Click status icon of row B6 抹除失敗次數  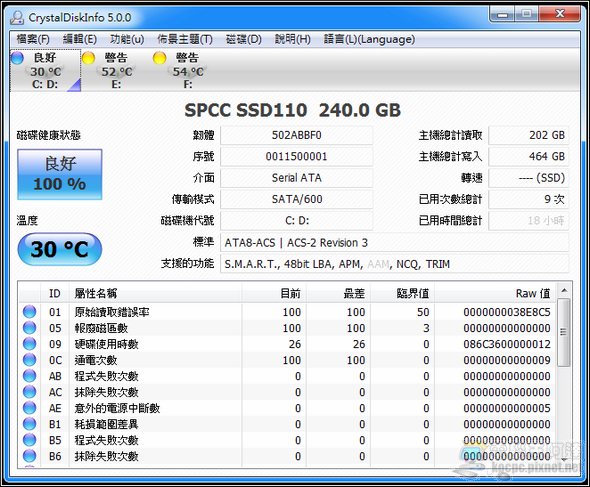[x=29, y=456]
